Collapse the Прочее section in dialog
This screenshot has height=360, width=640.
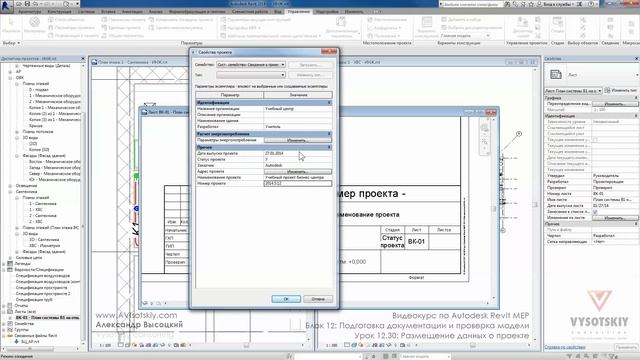coord(329,147)
